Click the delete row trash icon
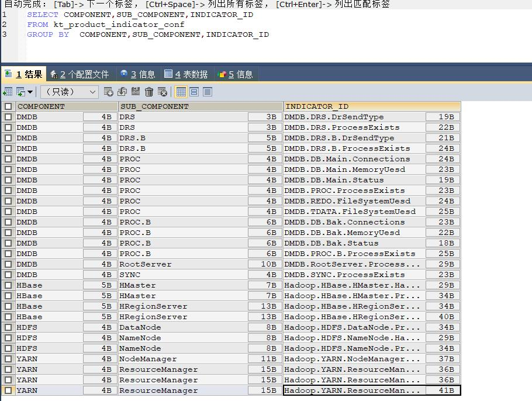Image resolution: width=532 pixels, height=401 pixels. pyautogui.click(x=150, y=92)
